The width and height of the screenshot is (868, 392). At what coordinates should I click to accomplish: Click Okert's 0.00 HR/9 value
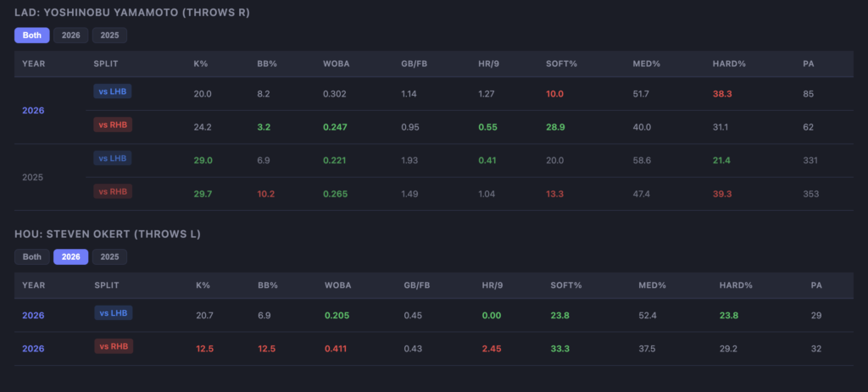click(x=492, y=316)
